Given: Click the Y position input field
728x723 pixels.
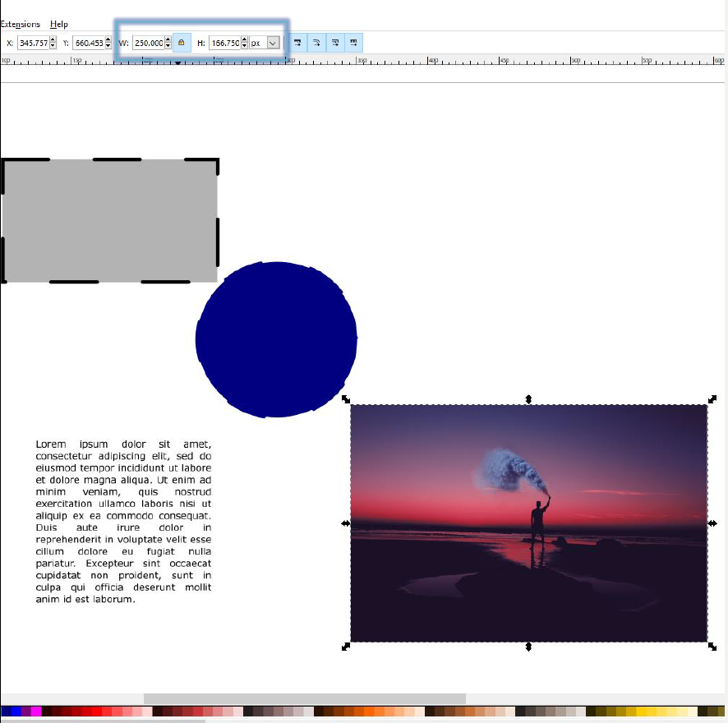Looking at the screenshot, I should [89, 43].
